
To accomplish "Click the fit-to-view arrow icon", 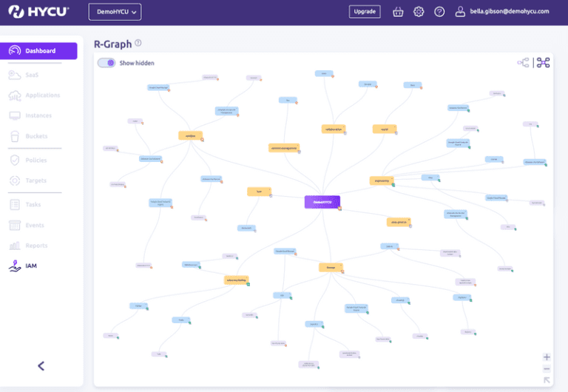I will tap(547, 380).
